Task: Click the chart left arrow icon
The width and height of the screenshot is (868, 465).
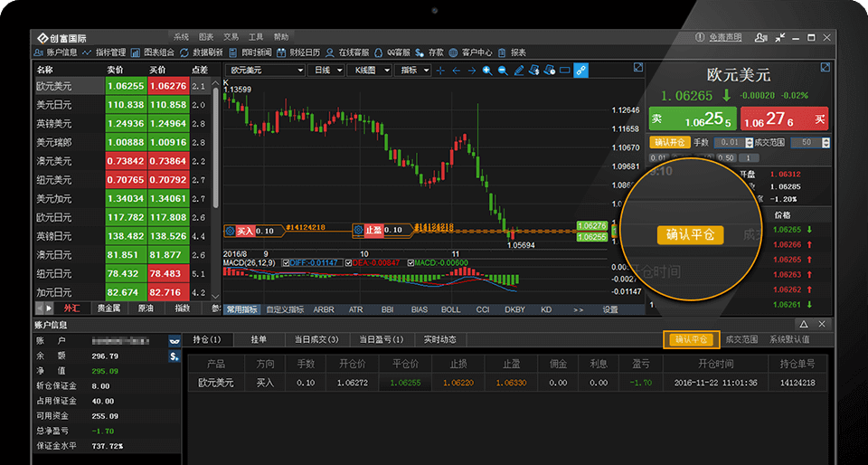Action: (456, 71)
